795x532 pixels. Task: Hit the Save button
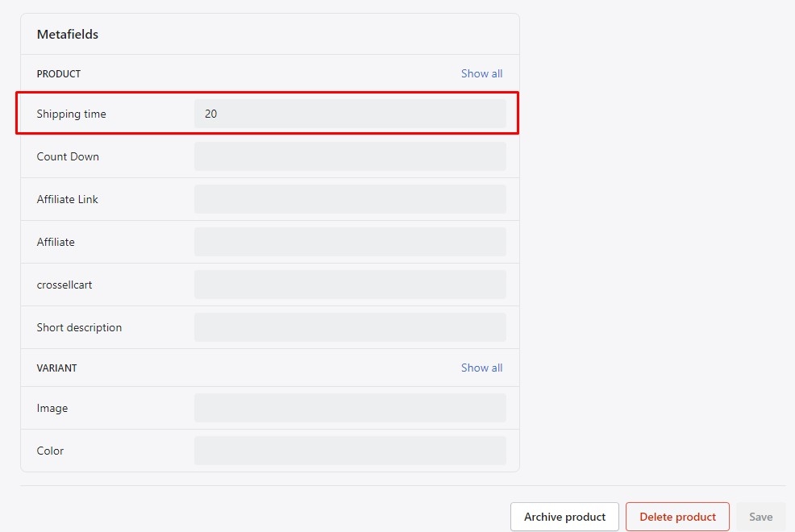(x=760, y=517)
